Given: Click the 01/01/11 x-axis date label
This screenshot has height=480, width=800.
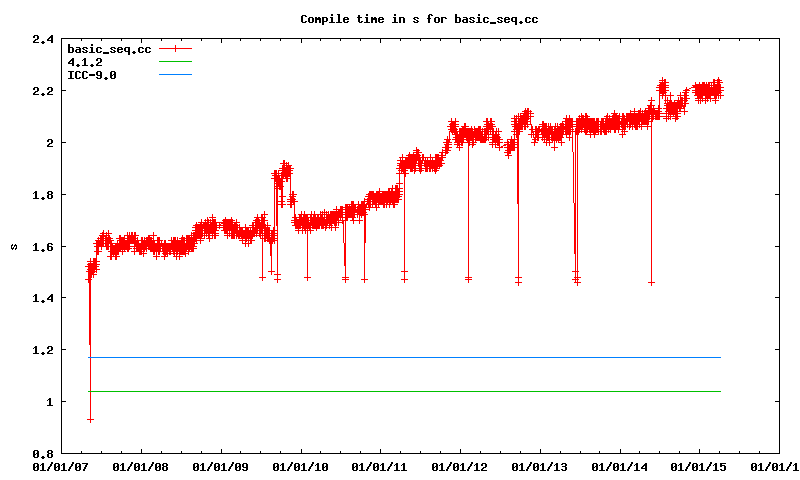Looking at the screenshot, I should (x=380, y=466).
